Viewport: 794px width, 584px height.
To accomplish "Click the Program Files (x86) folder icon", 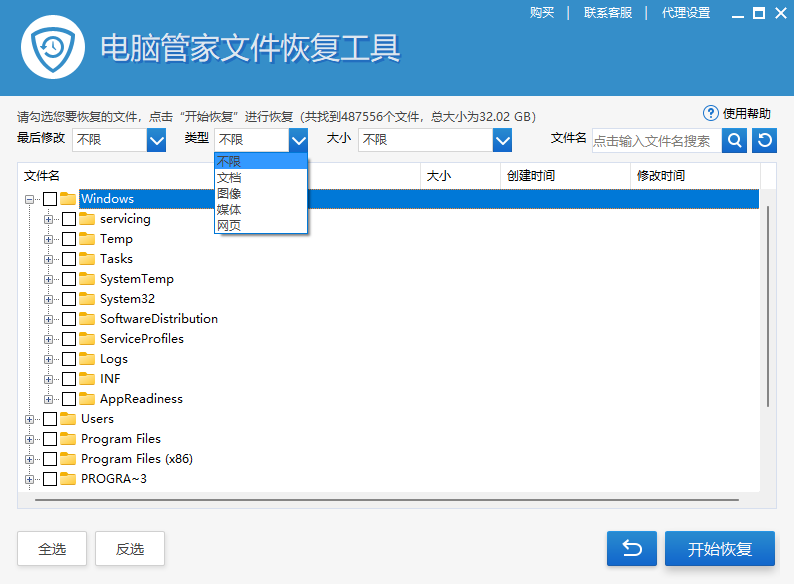I will (x=68, y=459).
